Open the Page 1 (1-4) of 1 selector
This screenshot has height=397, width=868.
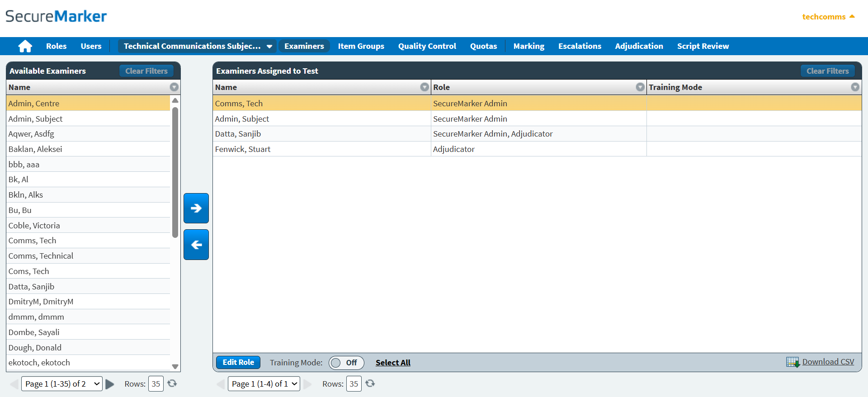264,384
